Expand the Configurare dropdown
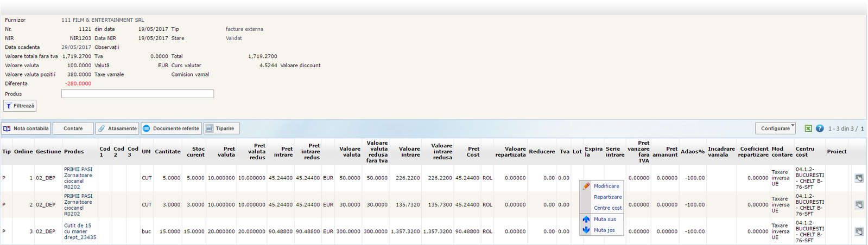 (x=775, y=128)
